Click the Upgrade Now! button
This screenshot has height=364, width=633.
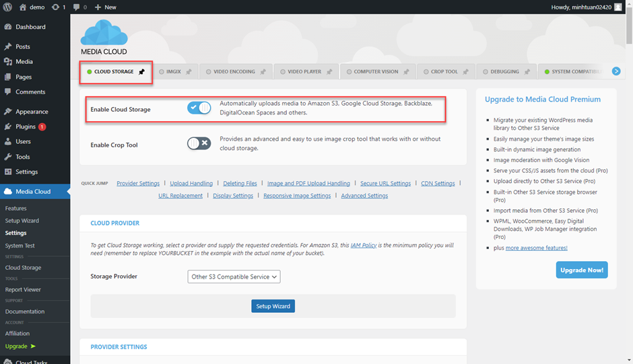point(582,270)
